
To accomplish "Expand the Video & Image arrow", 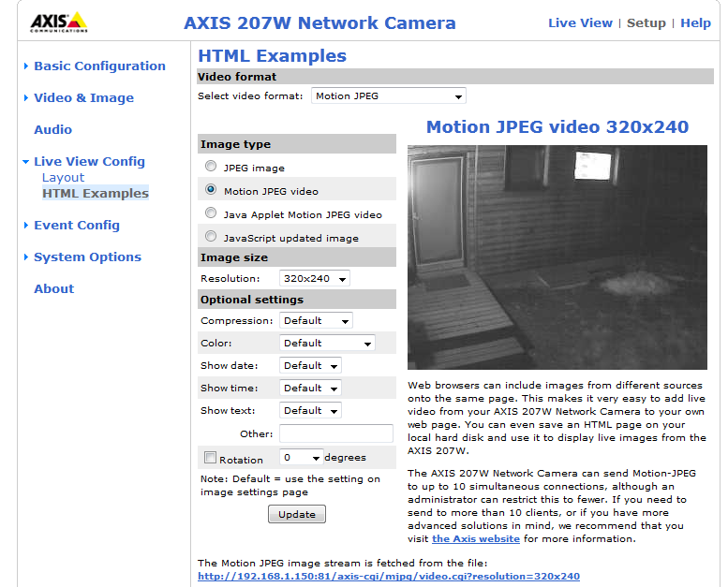I will point(26,98).
